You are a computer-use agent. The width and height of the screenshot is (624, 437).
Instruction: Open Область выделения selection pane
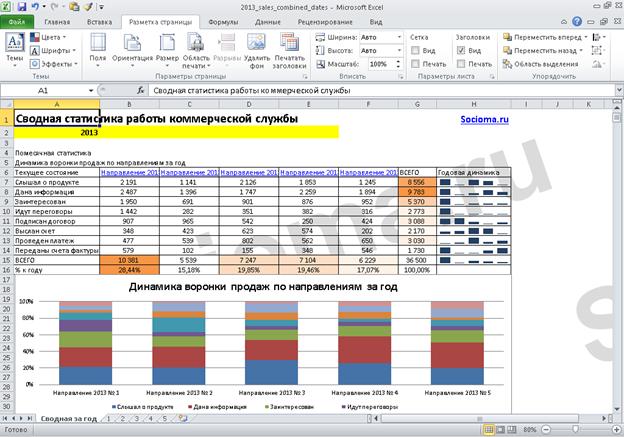point(540,64)
